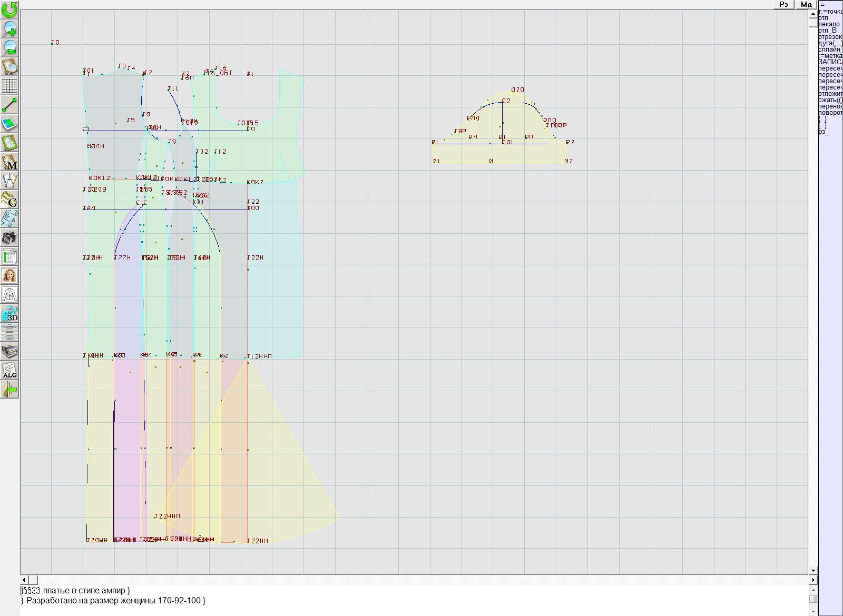The width and height of the screenshot is (843, 616).
Task: Select the compass measuring tool
Action: pyautogui.click(x=9, y=181)
